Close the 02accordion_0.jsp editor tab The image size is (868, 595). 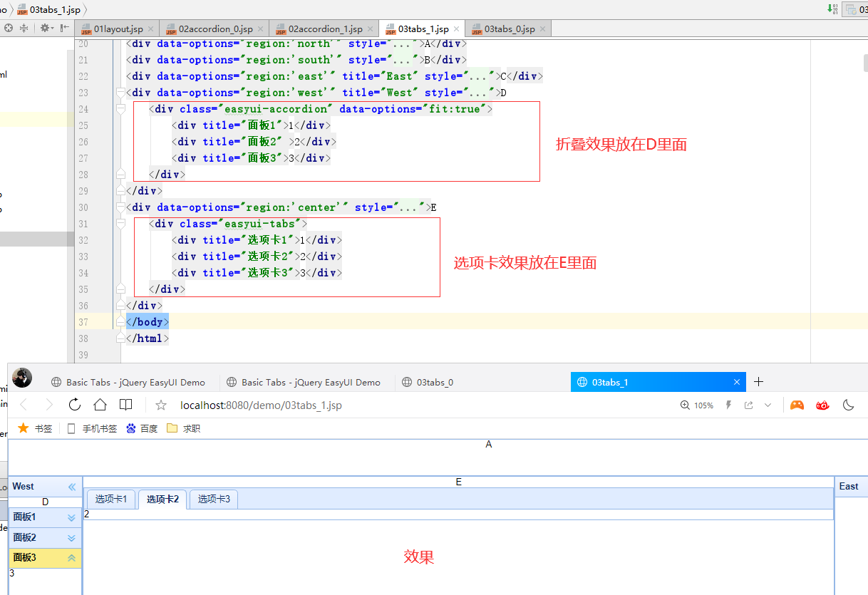[x=260, y=29]
